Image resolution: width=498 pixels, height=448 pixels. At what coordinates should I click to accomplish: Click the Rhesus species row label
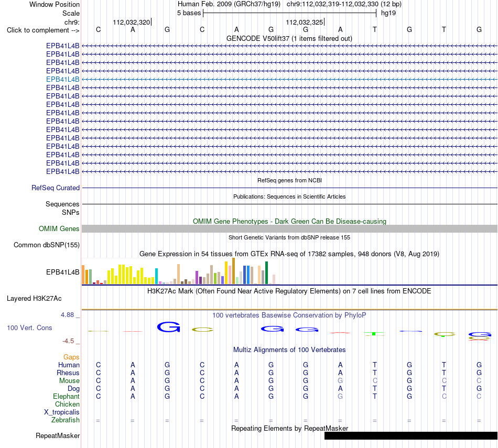coord(68,373)
